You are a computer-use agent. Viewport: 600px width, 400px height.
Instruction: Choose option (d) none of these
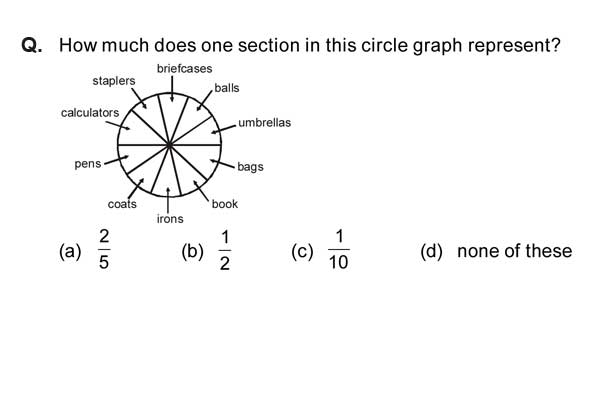pos(496,251)
